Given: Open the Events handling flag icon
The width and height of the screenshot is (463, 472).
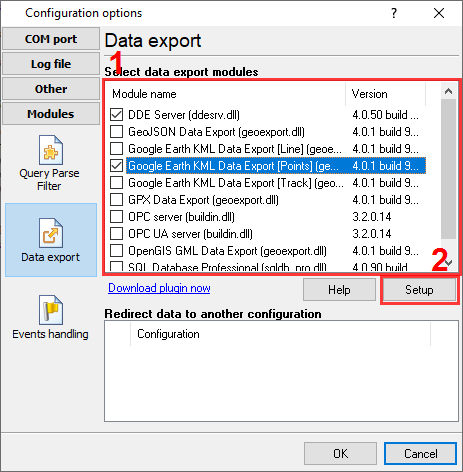Looking at the screenshot, I should coord(51,310).
